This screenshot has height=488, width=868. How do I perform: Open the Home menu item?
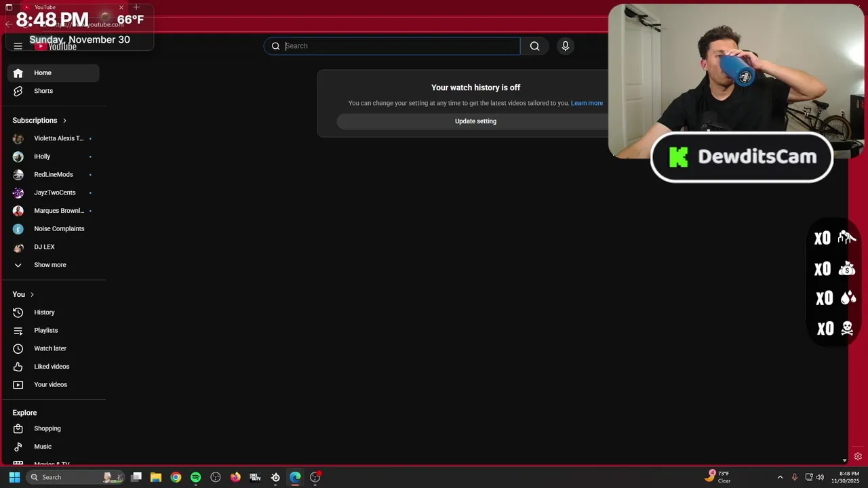54,73
